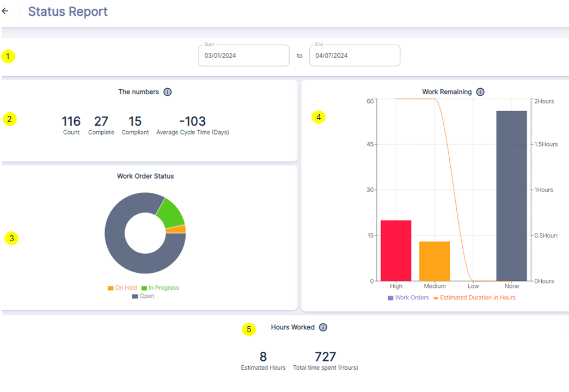Screen dimensions: 569x392
Task: Open info icon next to The numbers
Action: click(x=168, y=92)
